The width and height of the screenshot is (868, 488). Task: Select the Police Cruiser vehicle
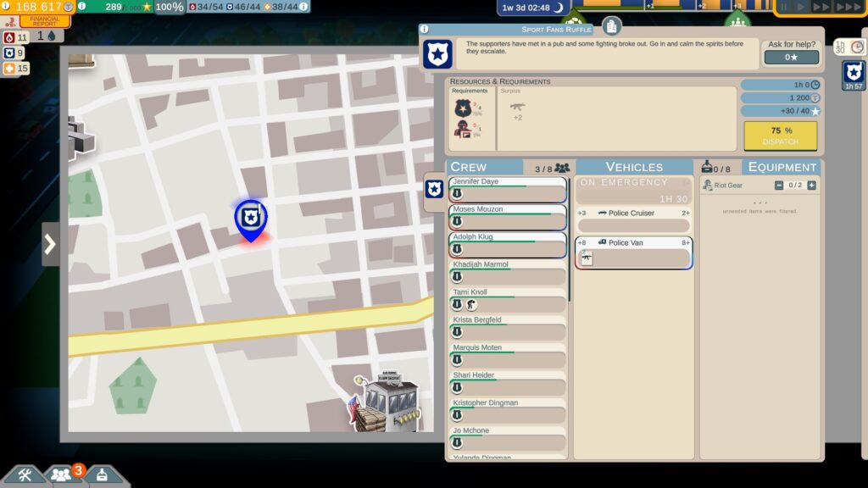633,220
